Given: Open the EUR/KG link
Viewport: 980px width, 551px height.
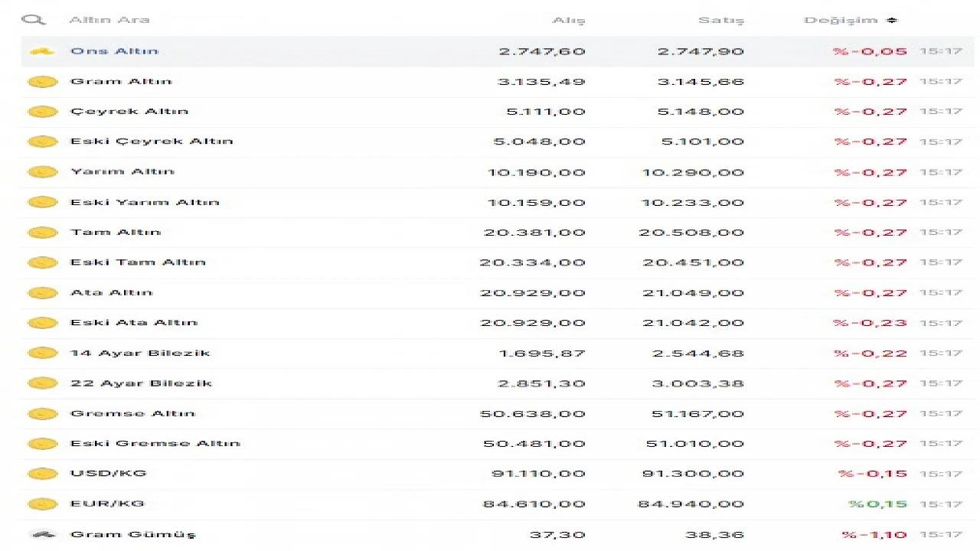Looking at the screenshot, I should pyautogui.click(x=107, y=504).
